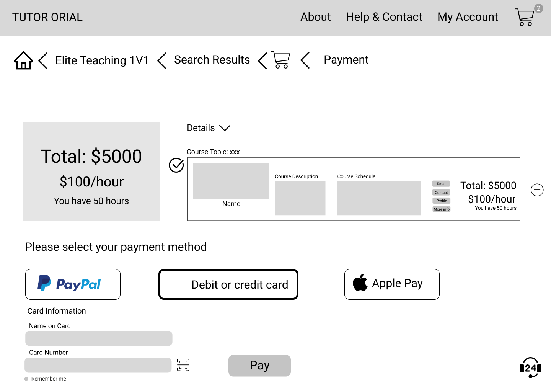The width and height of the screenshot is (551, 392).
Task: Click the More info button
Action: coord(441,209)
